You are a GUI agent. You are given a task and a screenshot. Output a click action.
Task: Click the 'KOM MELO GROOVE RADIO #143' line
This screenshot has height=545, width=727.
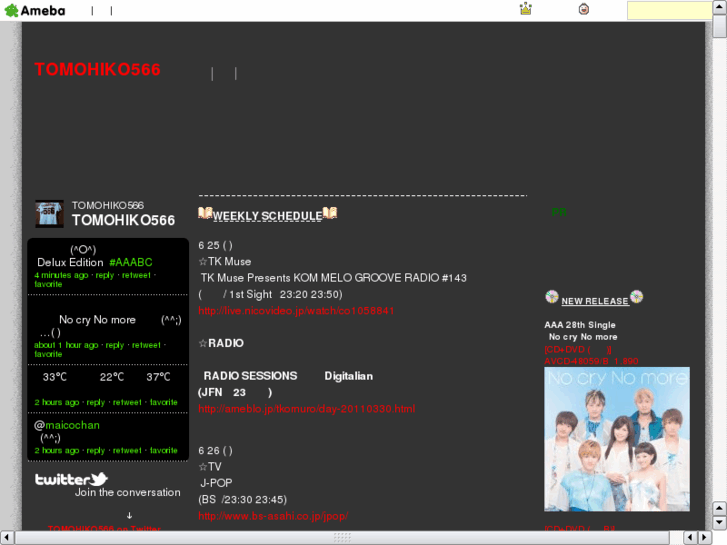pyautogui.click(x=334, y=278)
